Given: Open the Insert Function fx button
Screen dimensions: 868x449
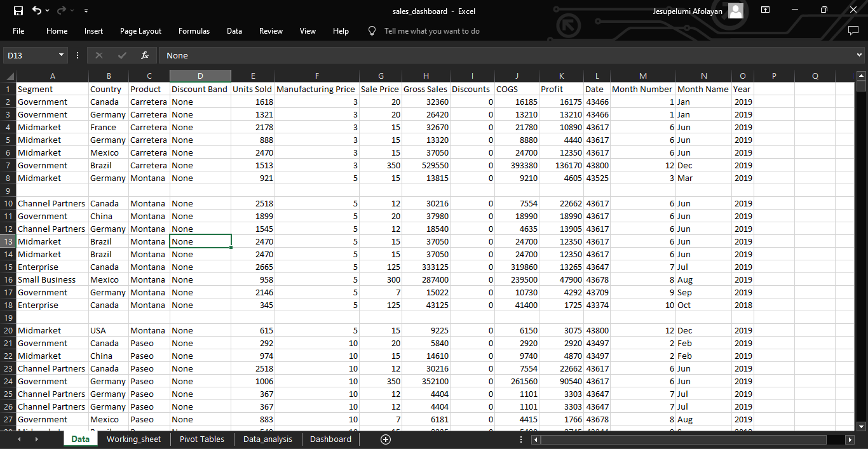Looking at the screenshot, I should click(145, 55).
